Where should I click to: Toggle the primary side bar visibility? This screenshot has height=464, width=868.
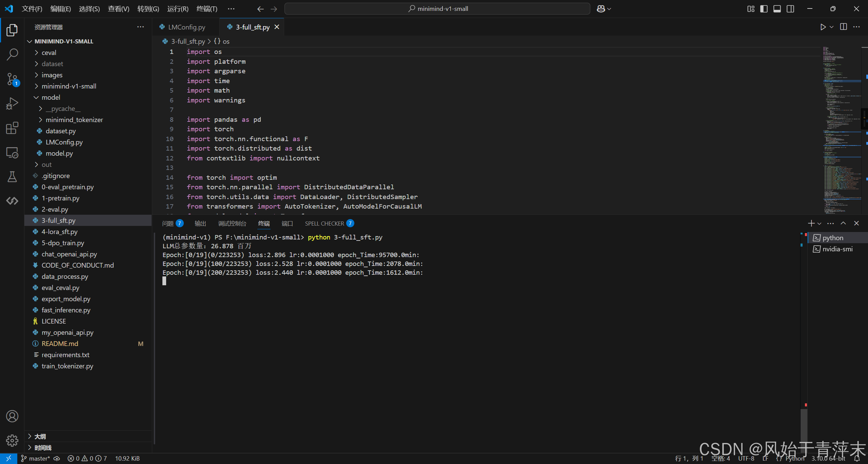click(x=764, y=9)
